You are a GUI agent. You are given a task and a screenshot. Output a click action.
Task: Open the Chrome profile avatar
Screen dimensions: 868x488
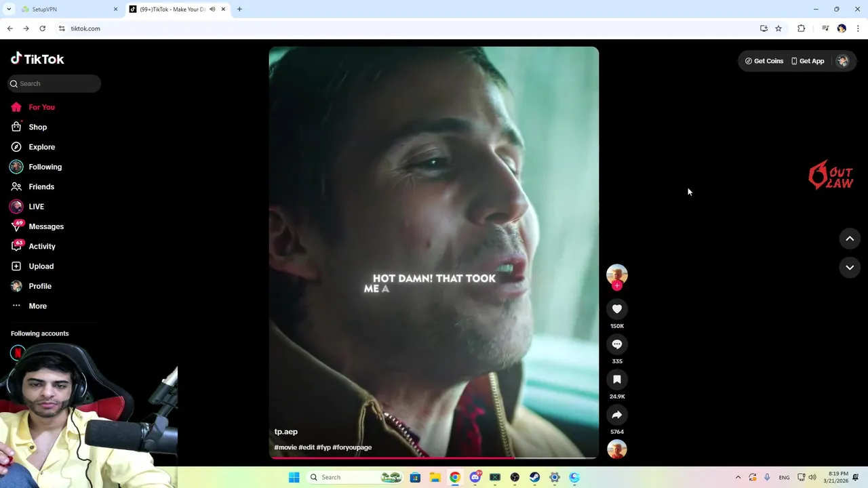point(842,28)
